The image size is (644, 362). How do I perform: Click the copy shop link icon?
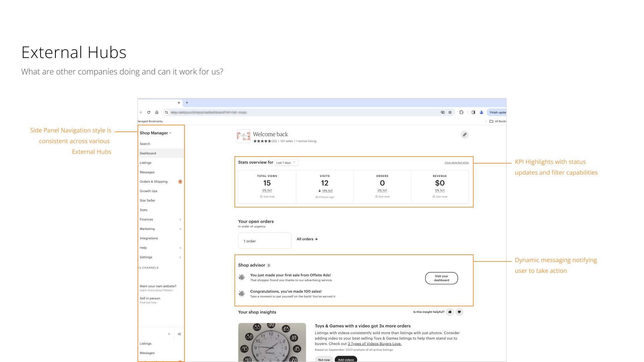coord(465,135)
